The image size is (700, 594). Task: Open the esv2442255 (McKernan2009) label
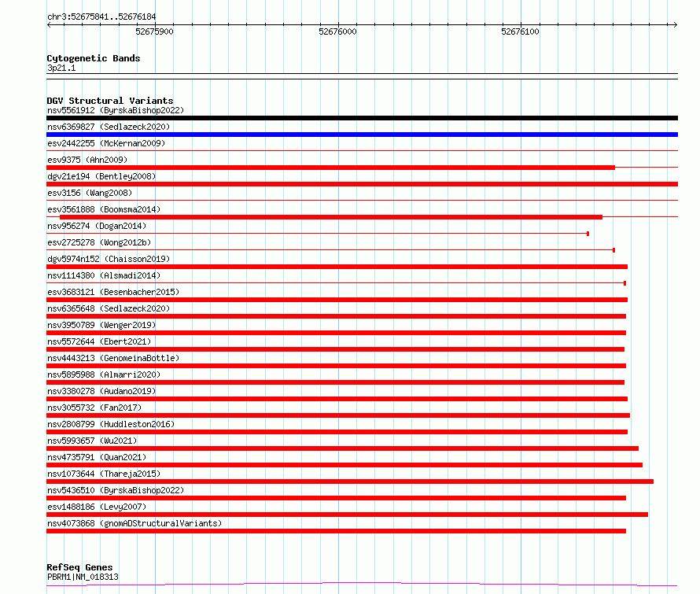(106, 143)
